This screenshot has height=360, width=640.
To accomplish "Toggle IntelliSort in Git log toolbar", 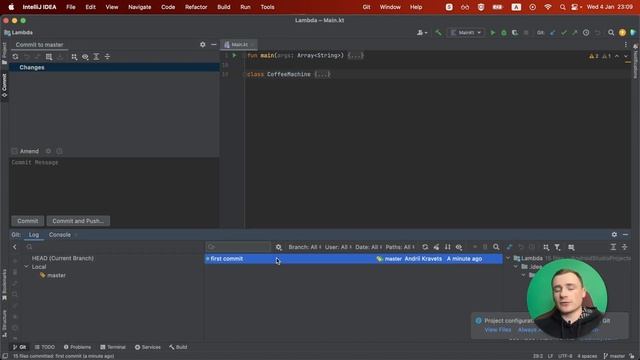I will (x=448, y=247).
